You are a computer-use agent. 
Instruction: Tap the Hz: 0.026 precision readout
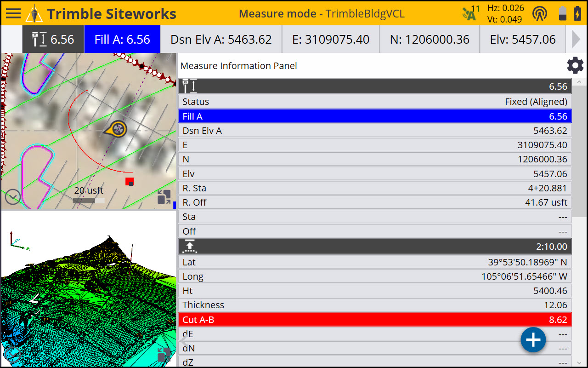pos(505,8)
